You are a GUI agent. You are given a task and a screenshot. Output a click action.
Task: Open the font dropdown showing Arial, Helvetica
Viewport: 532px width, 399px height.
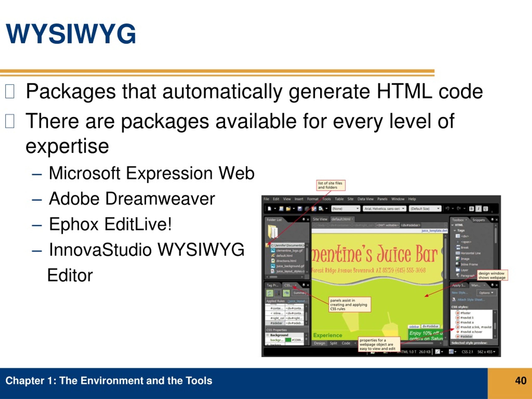(384, 208)
